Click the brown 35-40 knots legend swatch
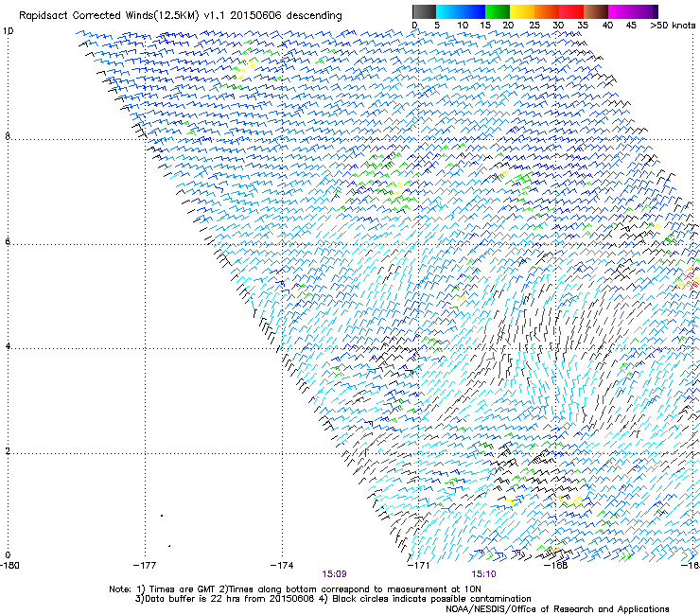 pos(596,11)
